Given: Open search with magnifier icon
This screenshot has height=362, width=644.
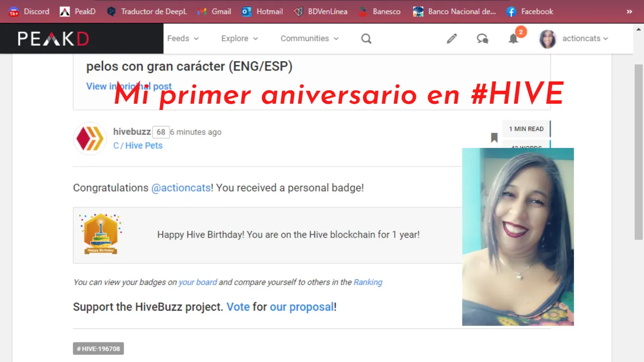Looking at the screenshot, I should point(366,39).
